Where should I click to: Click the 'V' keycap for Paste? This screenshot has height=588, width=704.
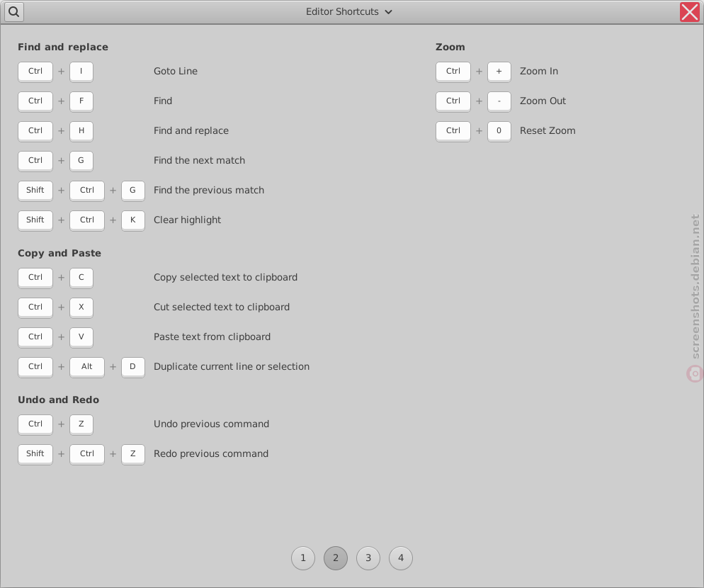pos(81,337)
